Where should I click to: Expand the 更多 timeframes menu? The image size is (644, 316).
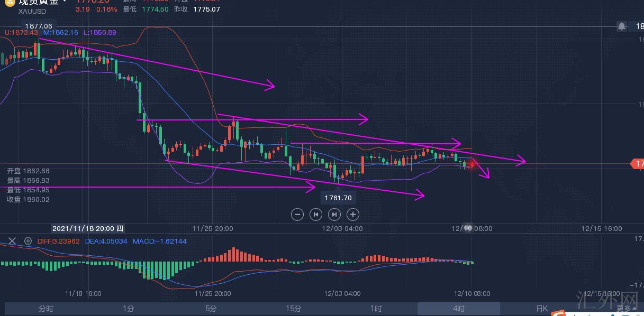click(x=626, y=309)
